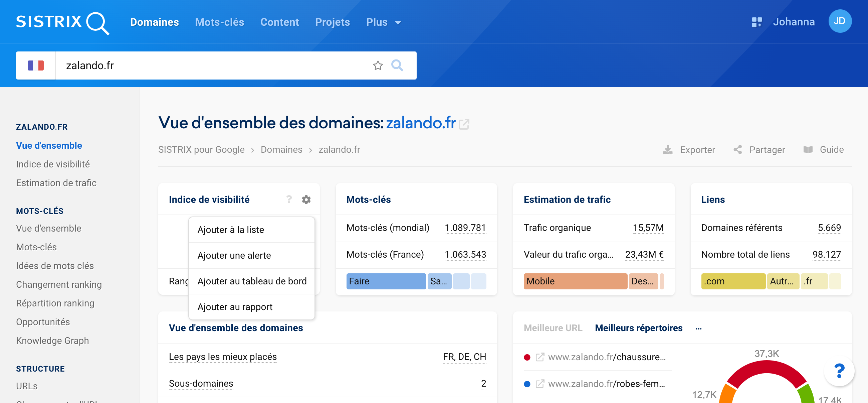Screen dimensions: 868x403
Task: Open URLs under STRUCTURE sidebar
Action: (x=27, y=386)
